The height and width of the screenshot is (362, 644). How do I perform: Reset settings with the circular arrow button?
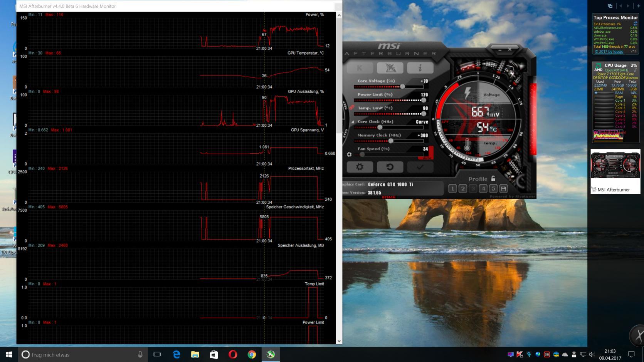click(x=390, y=167)
